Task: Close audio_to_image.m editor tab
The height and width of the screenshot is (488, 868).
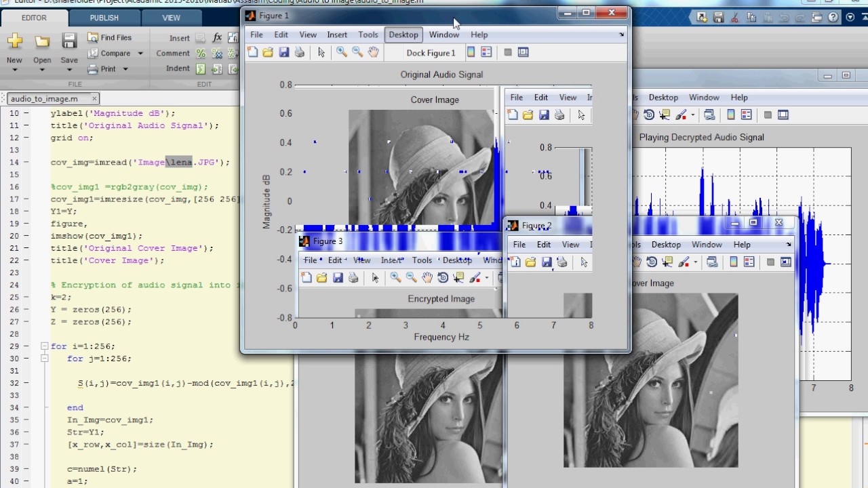Action: [x=94, y=98]
